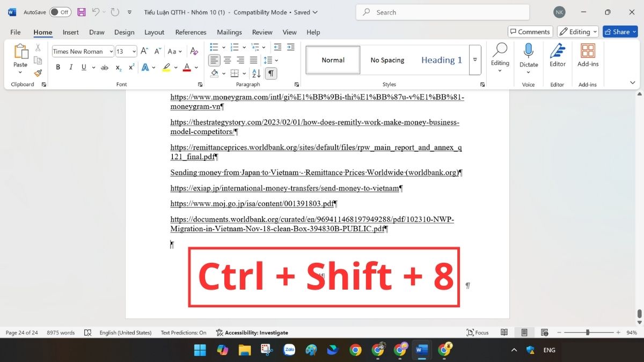Open Editing mode dropdown near Share
Screen dimensions: 644x362
(577, 32)
